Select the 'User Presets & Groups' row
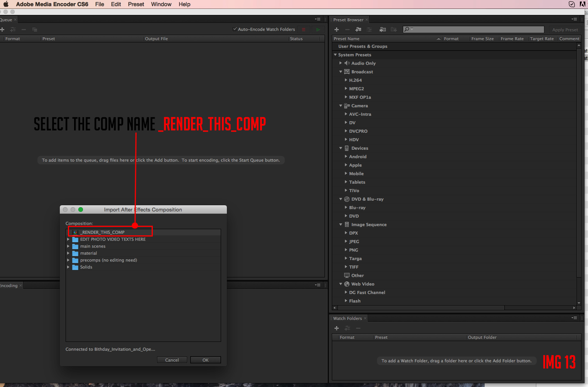 pos(455,46)
